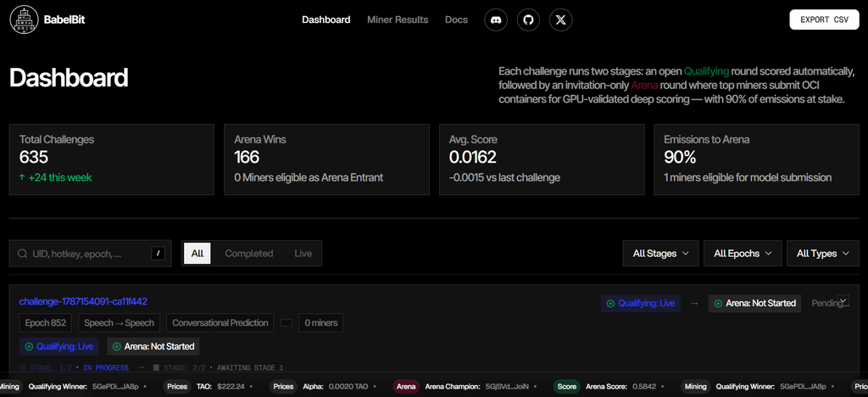This screenshot has width=868, height=397.
Task: Open the All Epochs dropdown
Action: pos(743,254)
